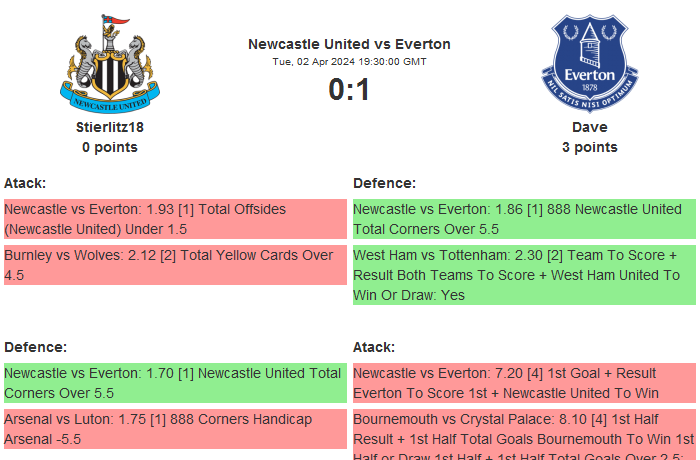Screen dimensions: 700x460
Task: Click the lower-left Defence section heading
Action: pyautogui.click(x=36, y=347)
